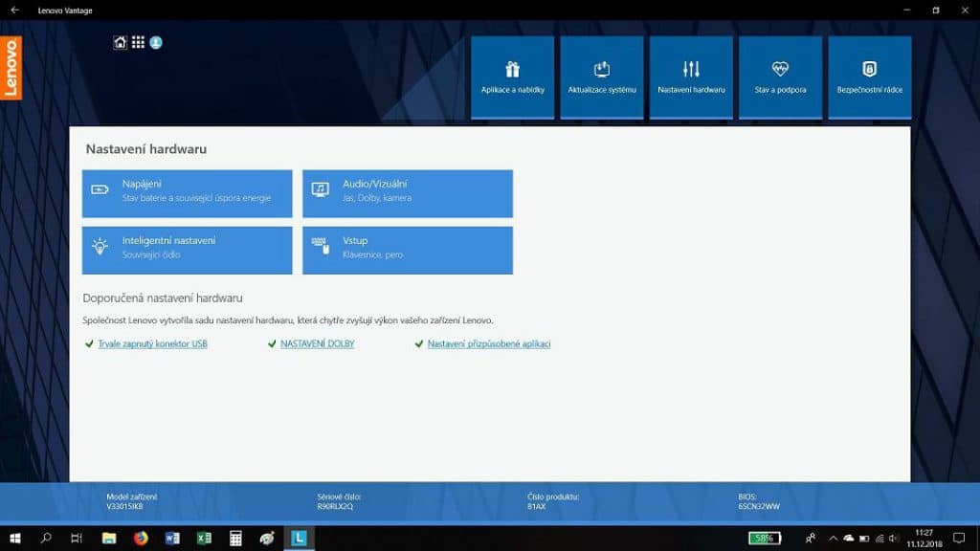
Task: Open the Vstup keyboard and pen card
Action: click(x=408, y=250)
